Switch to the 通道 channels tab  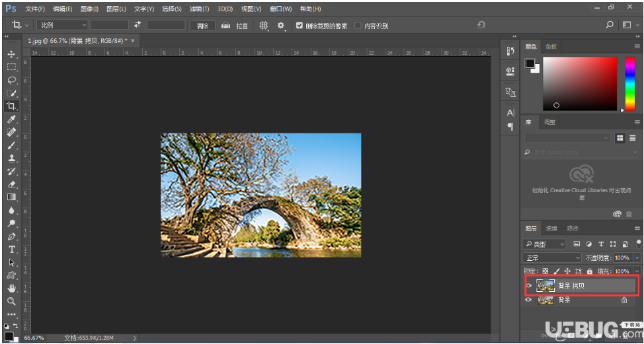point(551,228)
